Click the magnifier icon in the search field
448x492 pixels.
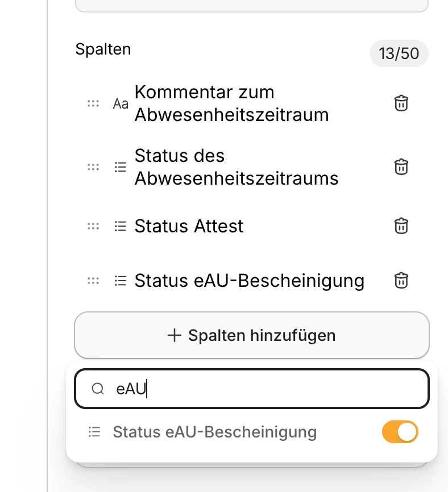98,389
